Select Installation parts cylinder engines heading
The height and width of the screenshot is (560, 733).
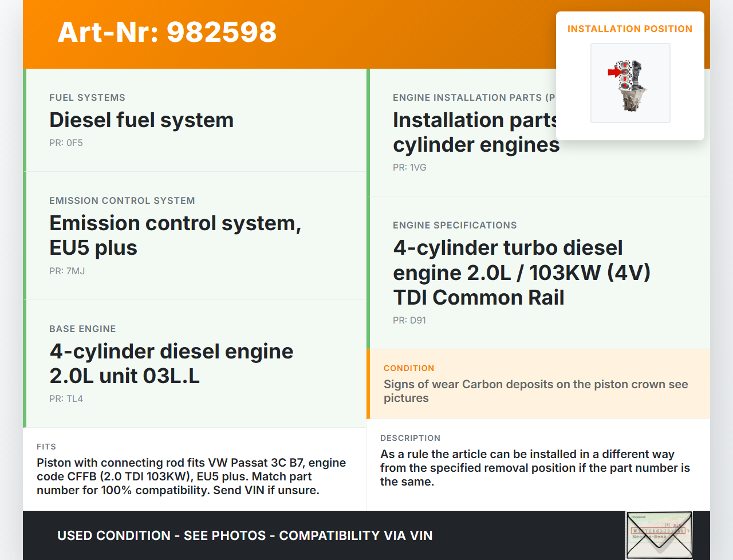[475, 133]
